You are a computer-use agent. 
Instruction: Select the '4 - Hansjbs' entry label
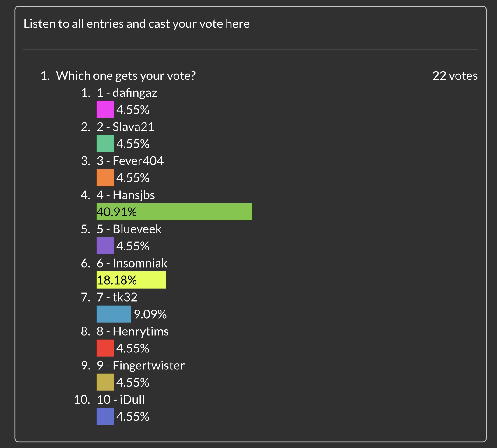(126, 195)
